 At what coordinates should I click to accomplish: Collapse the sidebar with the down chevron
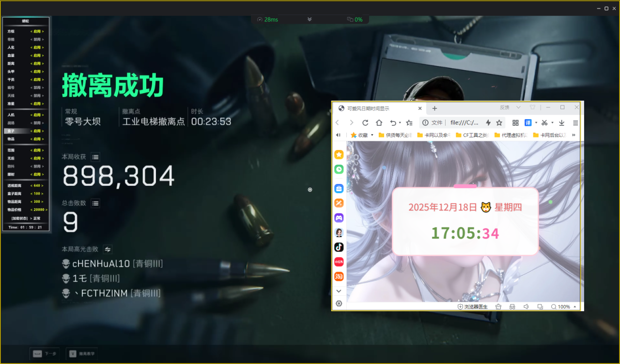click(339, 291)
